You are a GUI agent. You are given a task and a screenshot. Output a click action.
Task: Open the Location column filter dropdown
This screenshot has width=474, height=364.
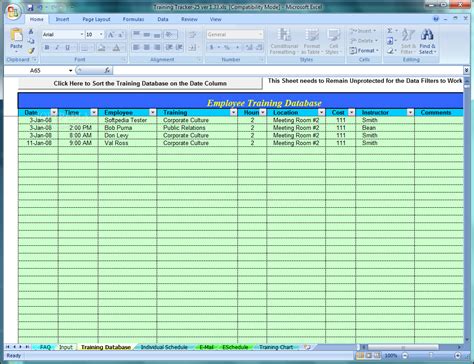tap(321, 112)
